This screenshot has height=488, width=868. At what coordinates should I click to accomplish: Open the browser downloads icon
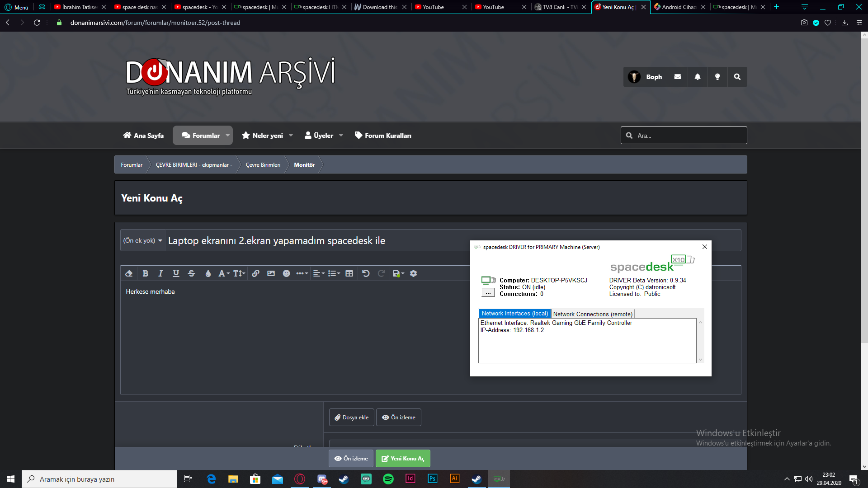point(844,23)
